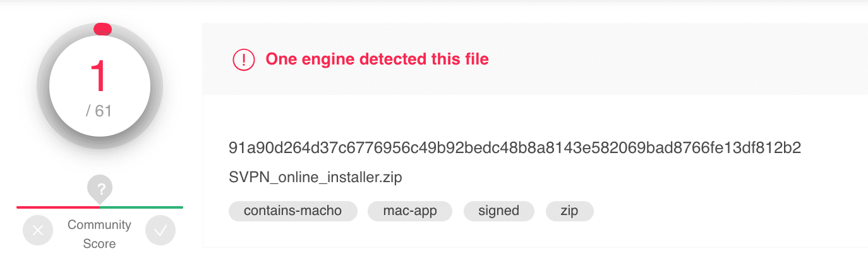Click the SHA-256 hash starting 91a90d26
868x277 pixels.
(x=515, y=149)
